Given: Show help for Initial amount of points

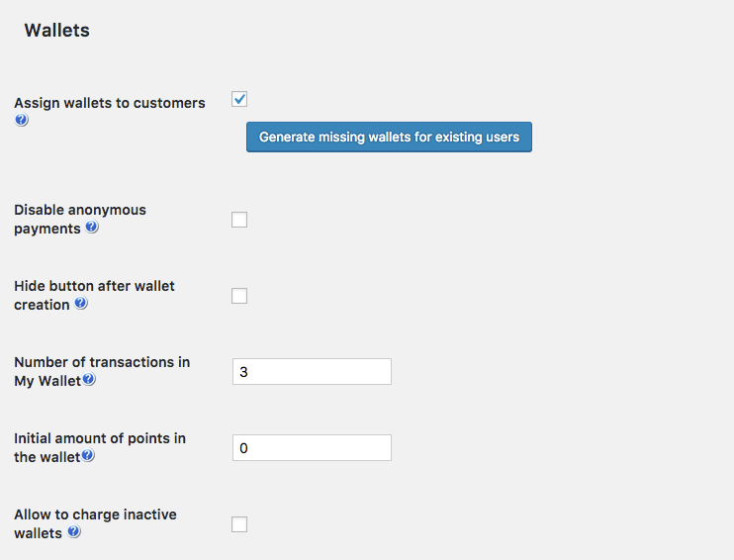Looking at the screenshot, I should click(x=88, y=456).
